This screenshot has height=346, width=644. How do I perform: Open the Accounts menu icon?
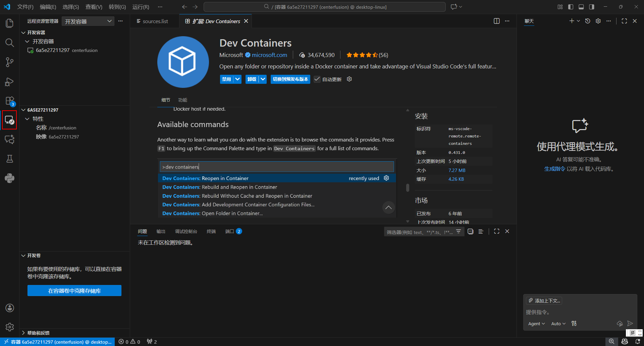point(9,308)
